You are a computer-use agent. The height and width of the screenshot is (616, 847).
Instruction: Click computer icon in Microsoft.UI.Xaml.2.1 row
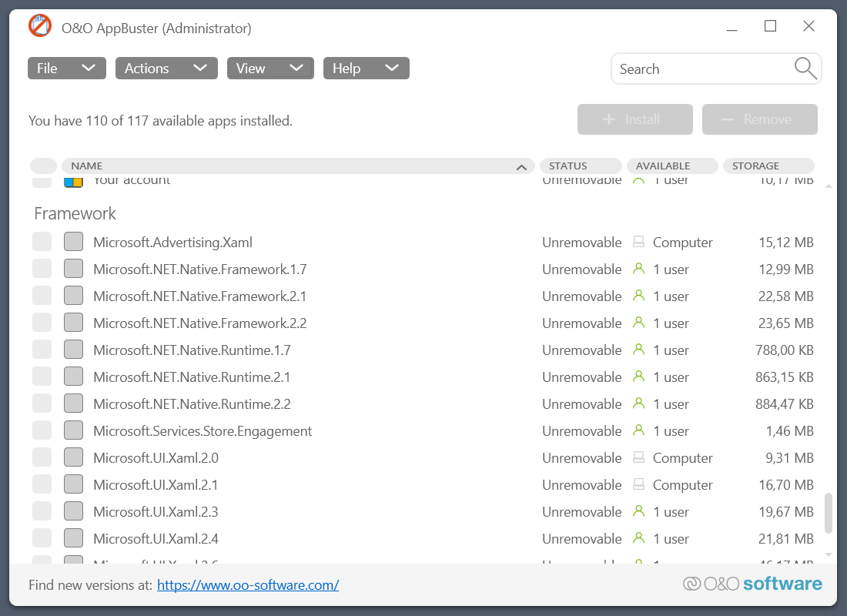tap(638, 484)
